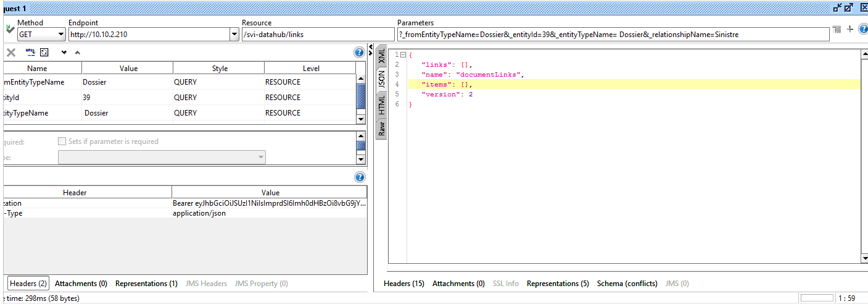868x304 pixels.
Task: Switch response view to Raw tab
Action: click(381, 129)
